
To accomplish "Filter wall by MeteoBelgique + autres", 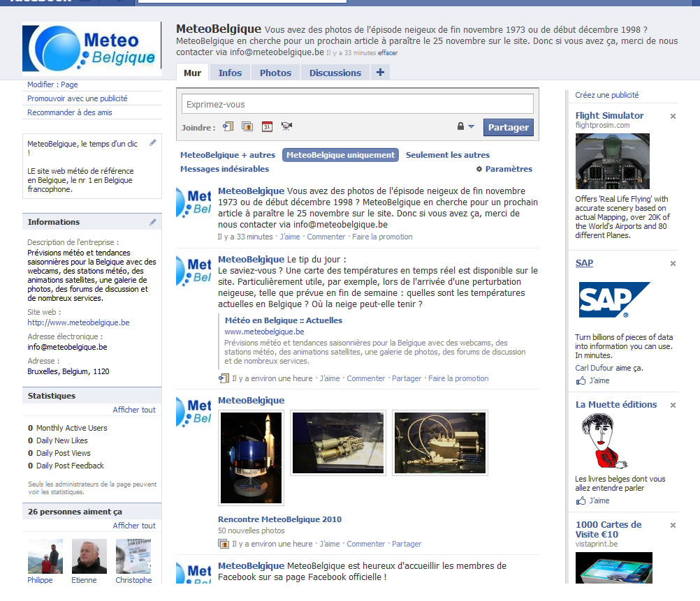I will 228,155.
